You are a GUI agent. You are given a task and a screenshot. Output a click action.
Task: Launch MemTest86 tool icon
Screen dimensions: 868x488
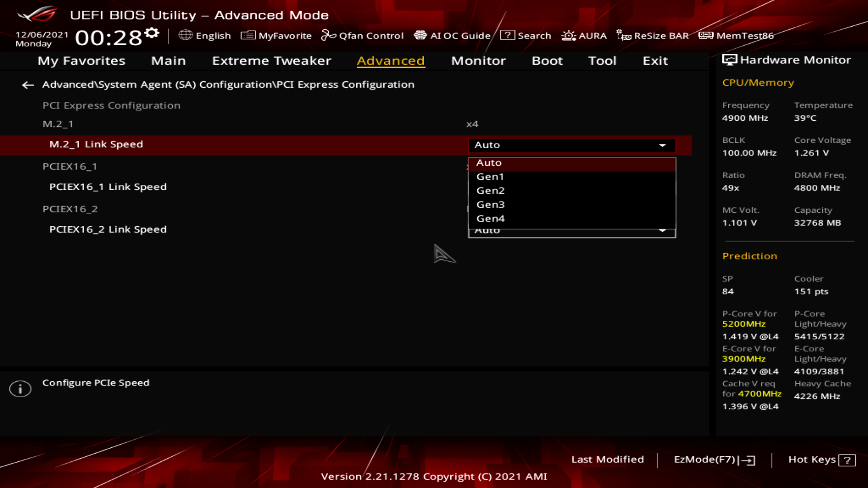coord(706,35)
